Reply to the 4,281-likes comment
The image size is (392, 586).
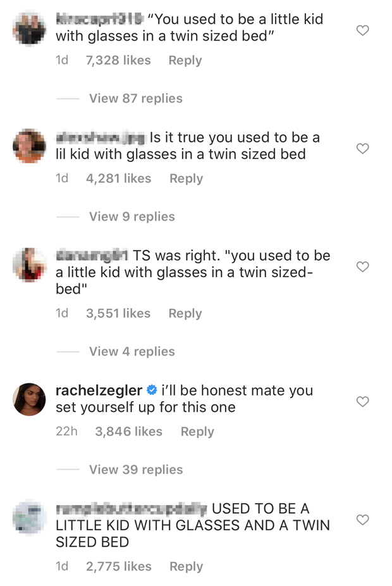tap(186, 179)
